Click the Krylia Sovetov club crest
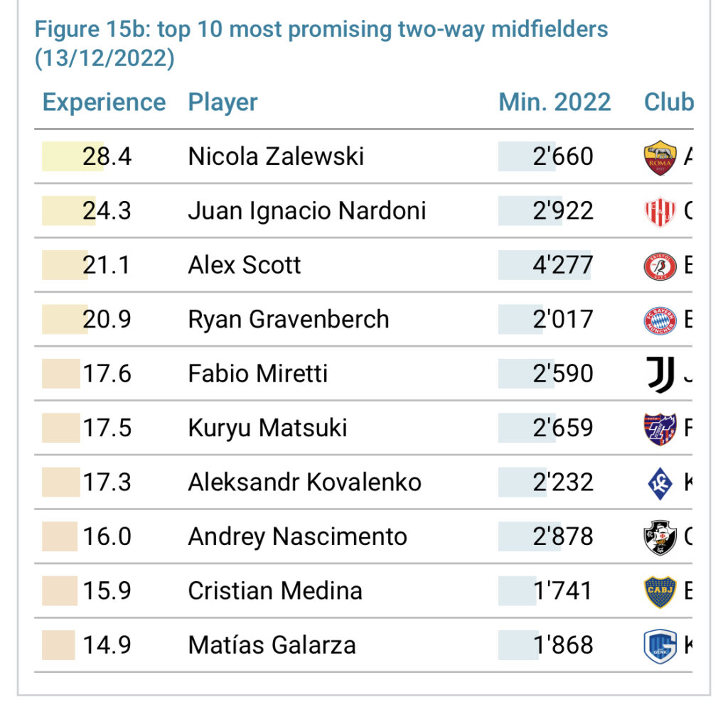Screen dimensions: 728x724 click(x=659, y=483)
